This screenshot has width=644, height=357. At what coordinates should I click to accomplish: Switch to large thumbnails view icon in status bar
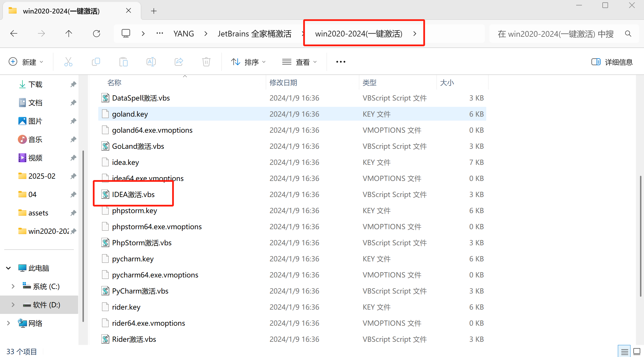click(x=637, y=351)
